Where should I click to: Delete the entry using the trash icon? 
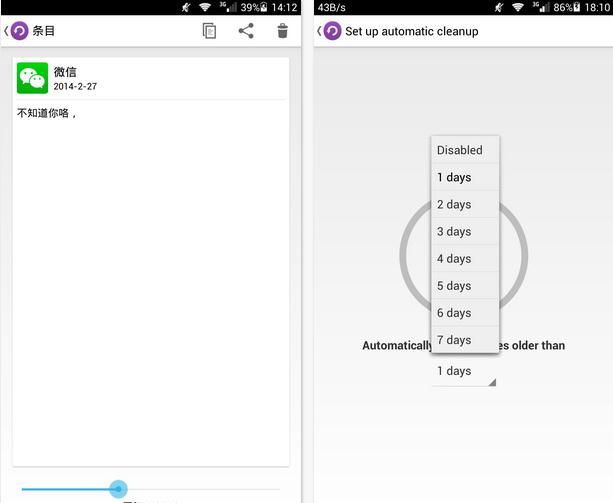tap(283, 31)
